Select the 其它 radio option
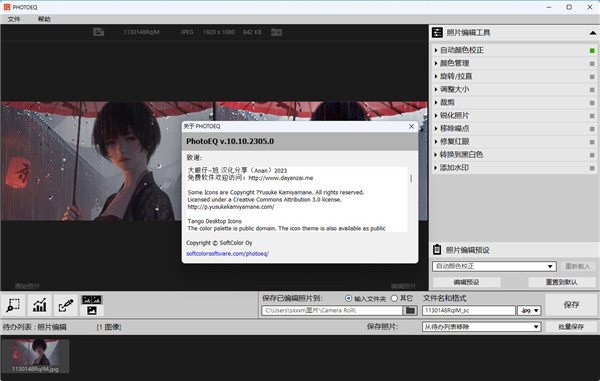Screen dimensions: 600x381 pyautogui.click(x=394, y=298)
